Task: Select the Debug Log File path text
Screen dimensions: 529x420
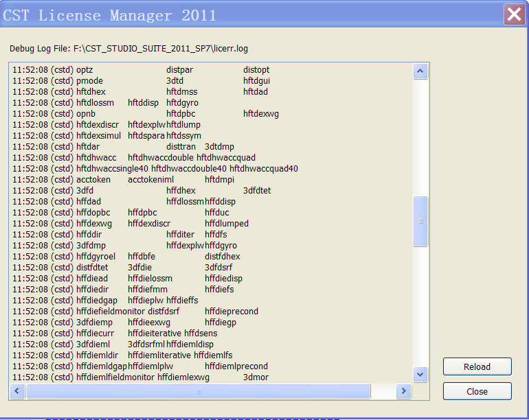Action: [161, 49]
